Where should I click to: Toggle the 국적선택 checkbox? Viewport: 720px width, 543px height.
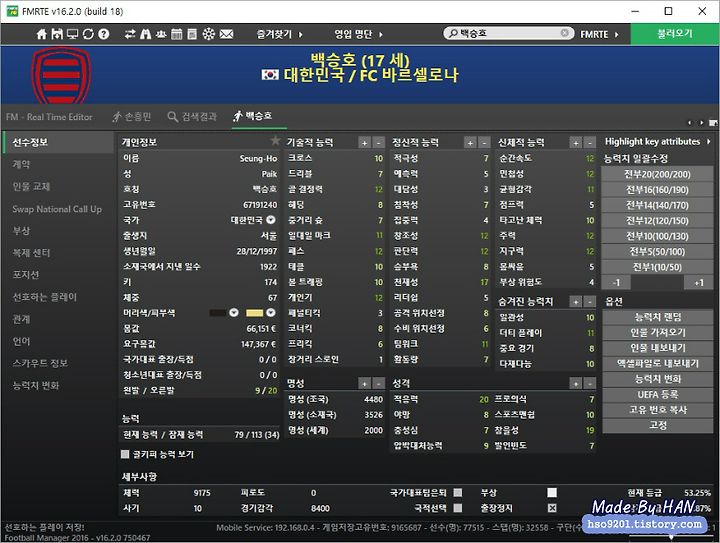click(458, 508)
